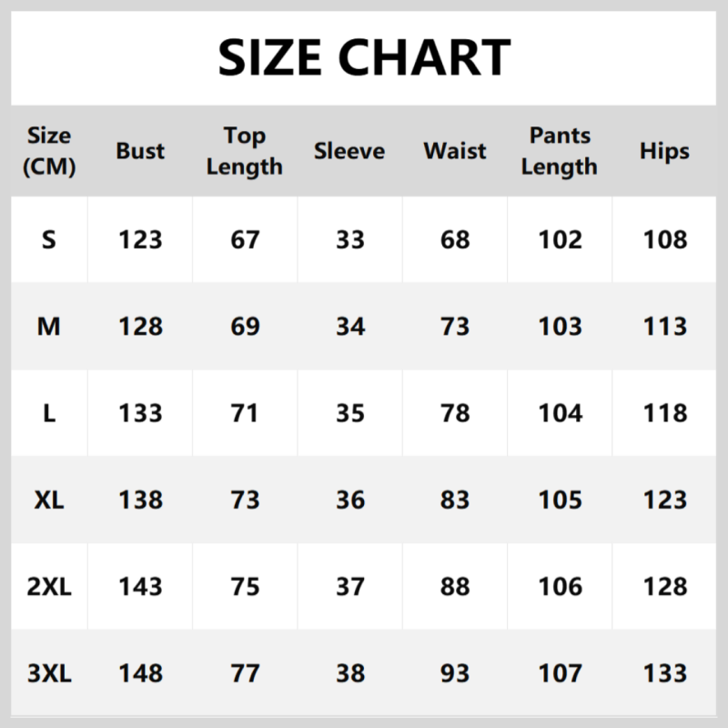Click the Size (CM) column header
The width and height of the screenshot is (728, 728).
click(x=49, y=151)
